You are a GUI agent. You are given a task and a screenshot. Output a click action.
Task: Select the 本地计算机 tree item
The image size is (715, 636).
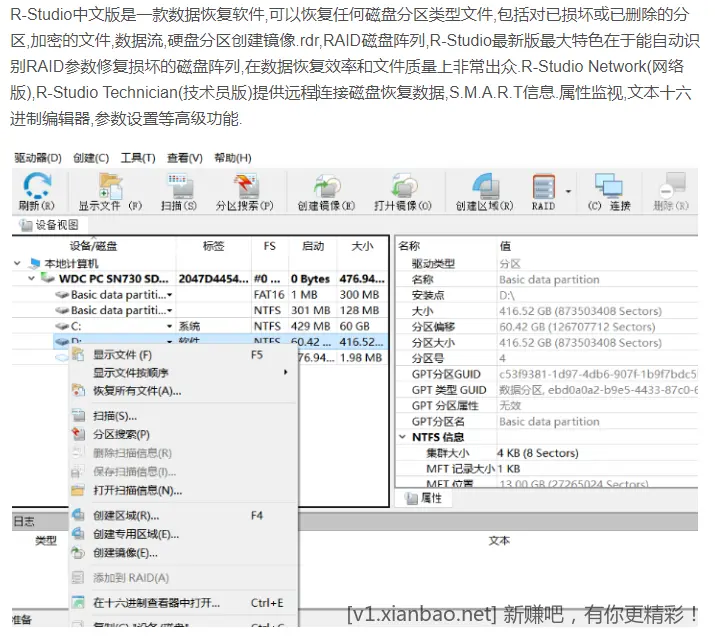(71, 264)
